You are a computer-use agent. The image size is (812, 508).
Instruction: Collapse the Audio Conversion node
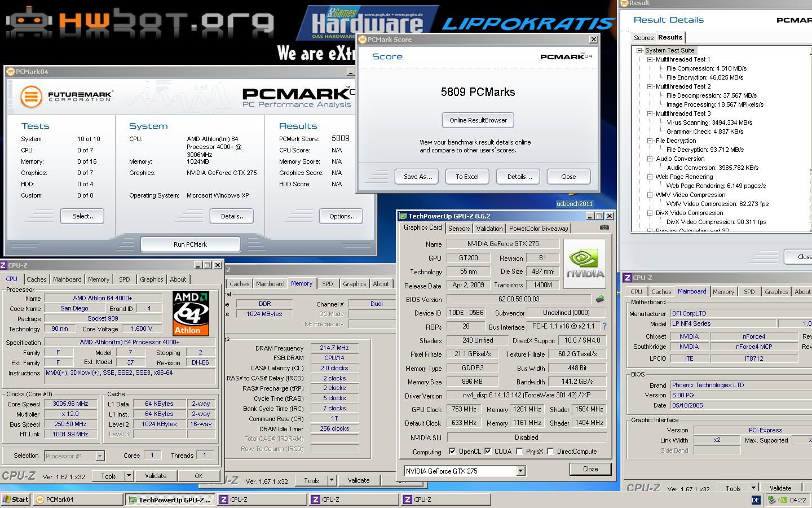(x=650, y=159)
